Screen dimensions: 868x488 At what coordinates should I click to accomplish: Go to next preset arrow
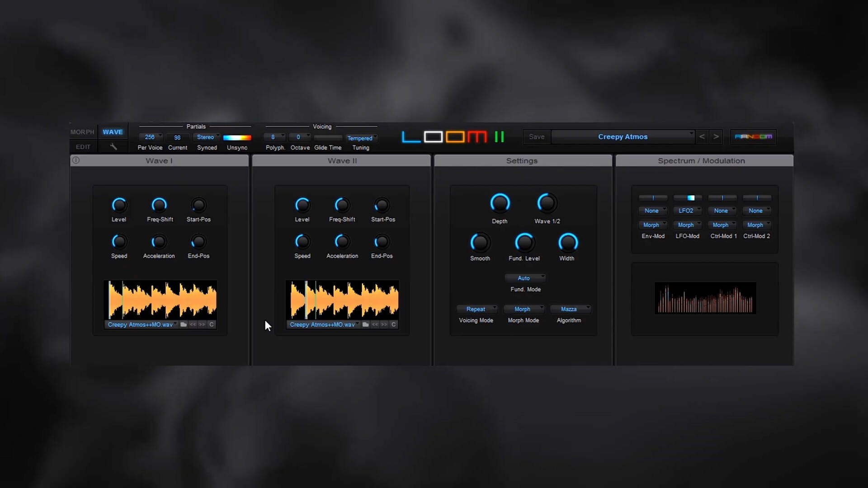click(716, 136)
